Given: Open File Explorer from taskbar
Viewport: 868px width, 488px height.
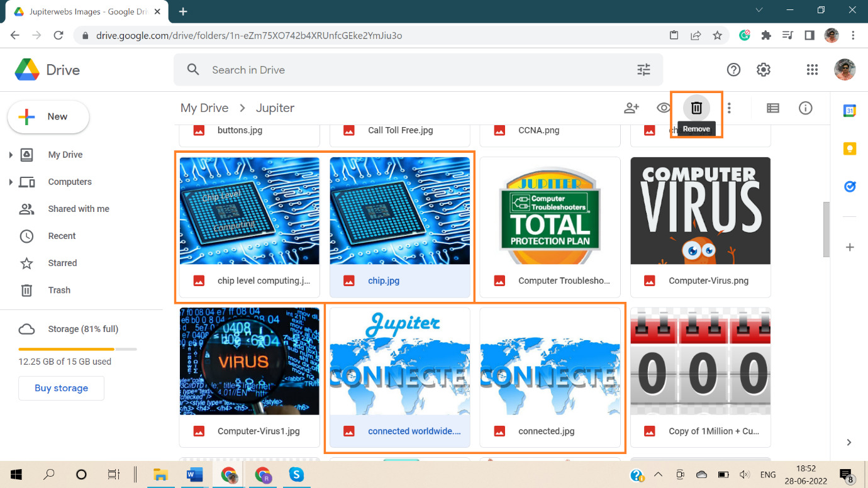Looking at the screenshot, I should click(161, 474).
